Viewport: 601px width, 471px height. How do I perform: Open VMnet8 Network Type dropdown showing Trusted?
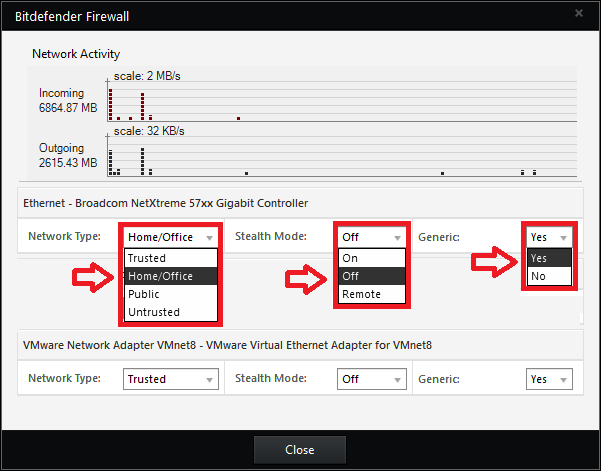[x=171, y=379]
